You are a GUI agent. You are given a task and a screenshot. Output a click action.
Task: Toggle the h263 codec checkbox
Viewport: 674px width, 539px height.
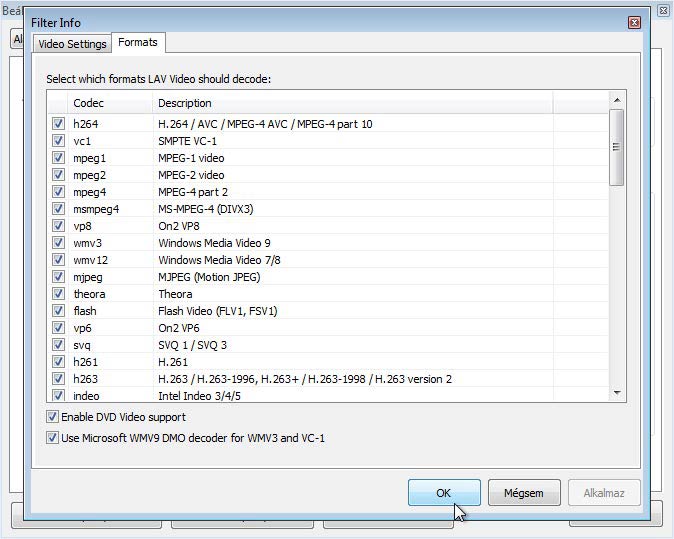(x=58, y=379)
